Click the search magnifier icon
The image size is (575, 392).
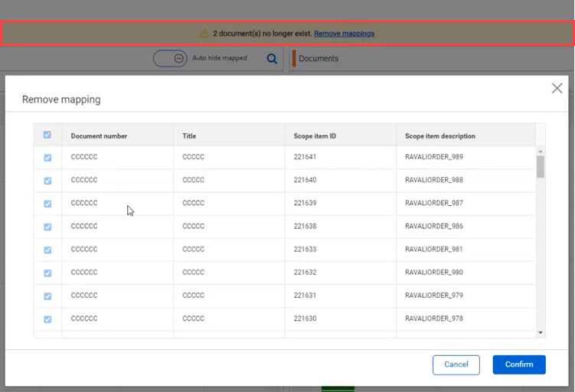[x=272, y=59]
